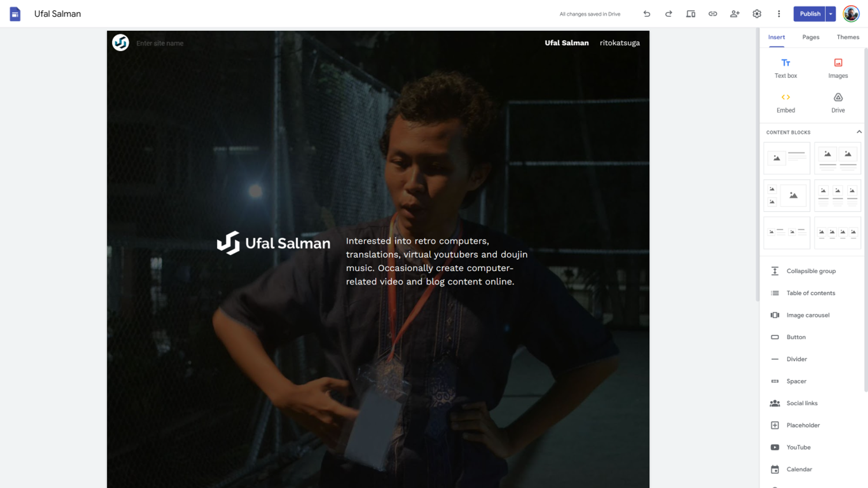The image size is (868, 488).
Task: Insert a file from Drive
Action: [x=838, y=103]
